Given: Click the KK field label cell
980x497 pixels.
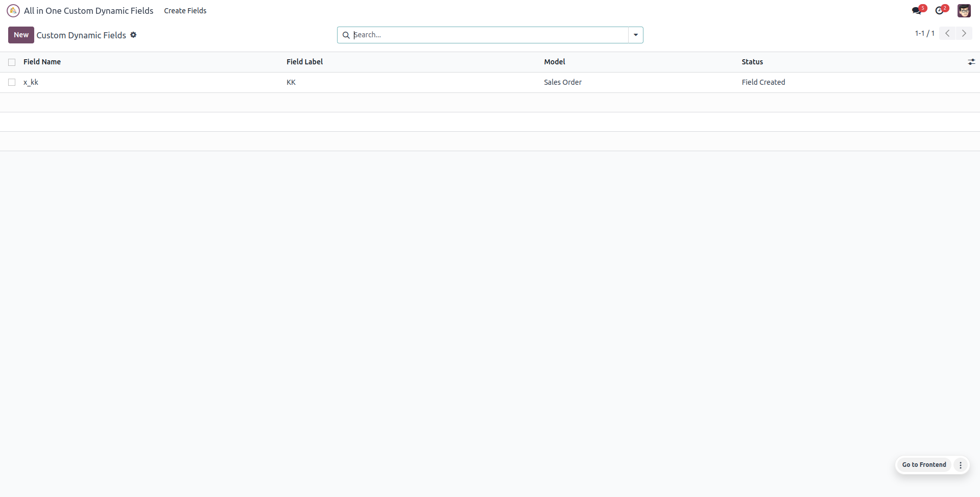Looking at the screenshot, I should point(291,82).
